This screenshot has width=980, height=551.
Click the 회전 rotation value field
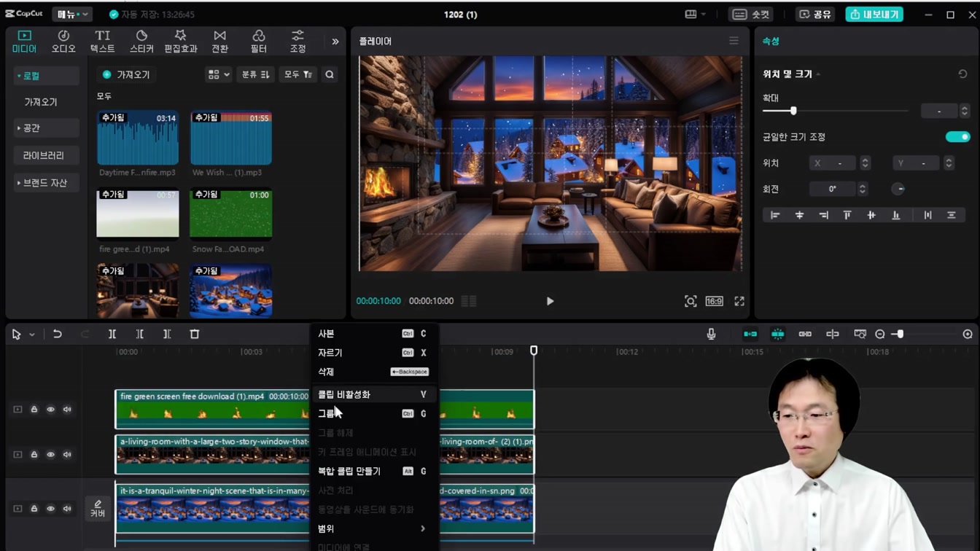click(833, 189)
